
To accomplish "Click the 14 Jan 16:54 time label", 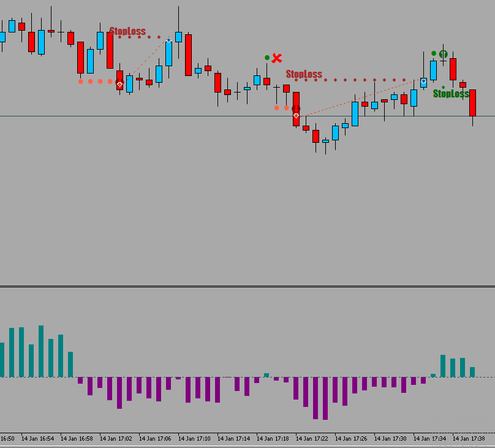I will pyautogui.click(x=37, y=439).
